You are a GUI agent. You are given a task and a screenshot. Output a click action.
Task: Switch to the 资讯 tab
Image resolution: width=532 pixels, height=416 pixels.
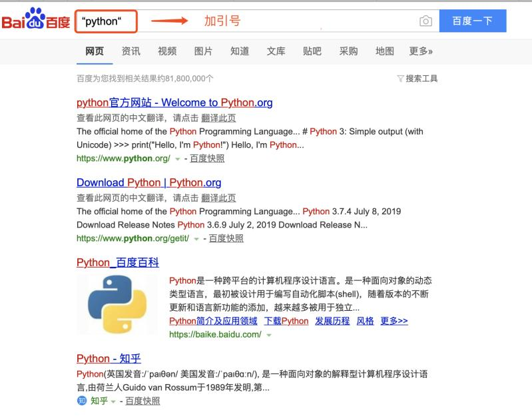tap(131, 51)
